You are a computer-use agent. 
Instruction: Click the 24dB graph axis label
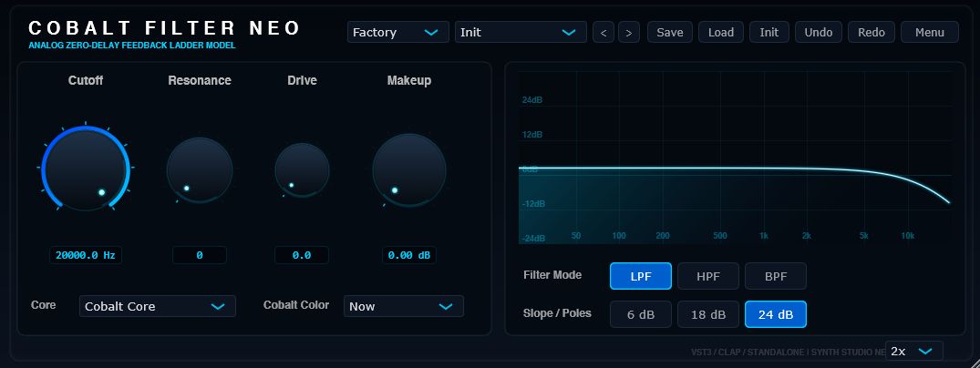point(531,100)
